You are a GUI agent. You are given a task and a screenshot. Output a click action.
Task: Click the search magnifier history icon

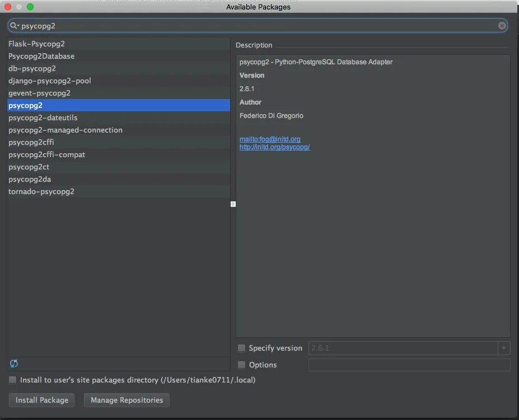(14, 26)
